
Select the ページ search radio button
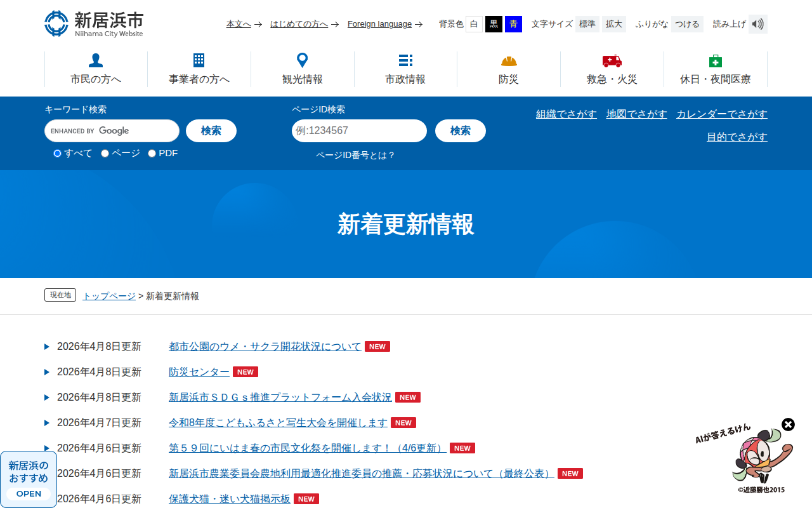point(105,153)
